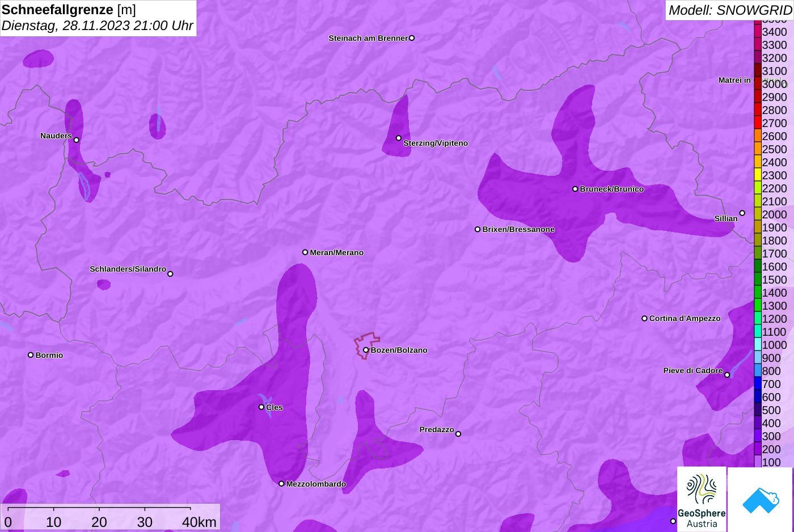The width and height of the screenshot is (794, 532).
Task: Select the Sillian marker dot
Action: pos(742,213)
